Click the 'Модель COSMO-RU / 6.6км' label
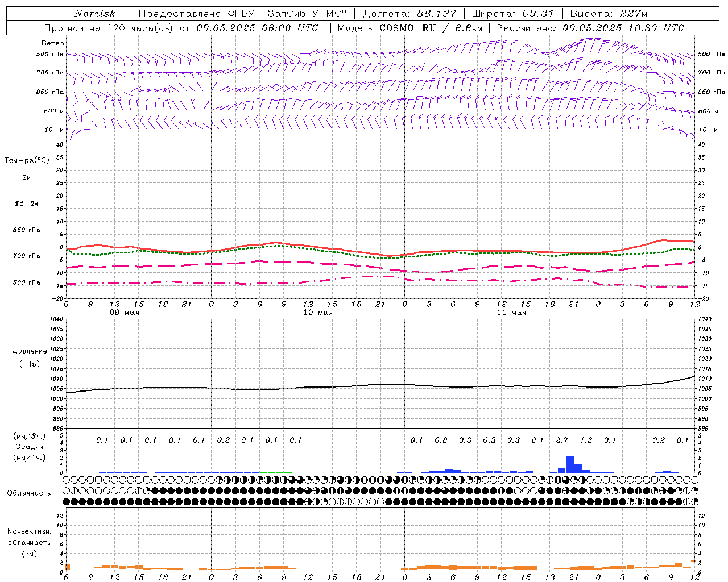 click(x=410, y=28)
